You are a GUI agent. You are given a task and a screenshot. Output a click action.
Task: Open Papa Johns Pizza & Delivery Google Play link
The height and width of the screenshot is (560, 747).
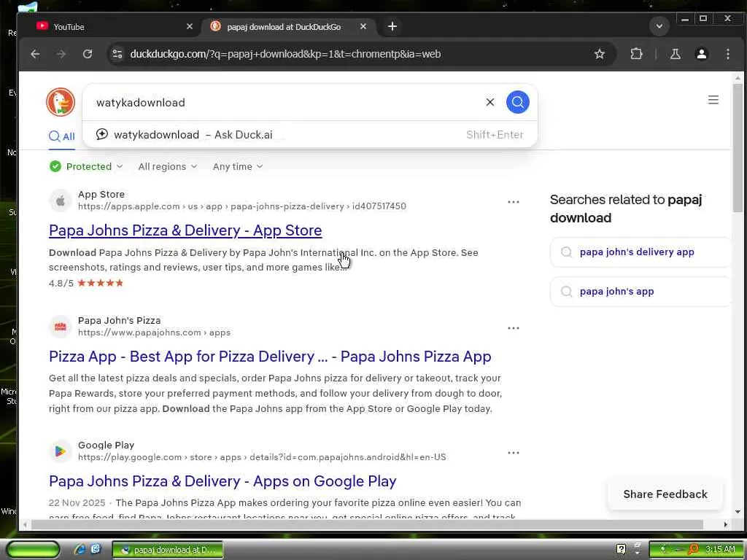point(222,481)
